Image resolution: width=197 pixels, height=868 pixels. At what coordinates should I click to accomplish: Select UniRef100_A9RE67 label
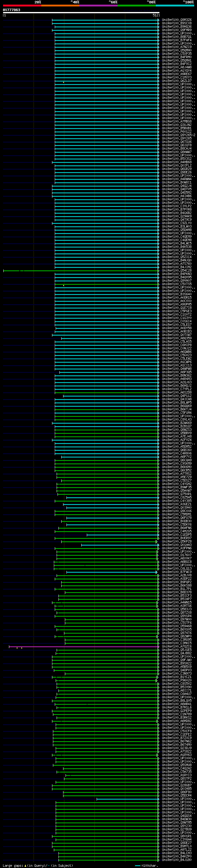[x=177, y=74]
